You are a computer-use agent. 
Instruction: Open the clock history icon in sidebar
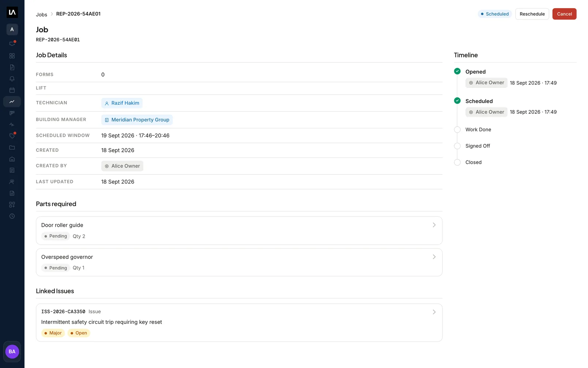pyautogui.click(x=12, y=216)
